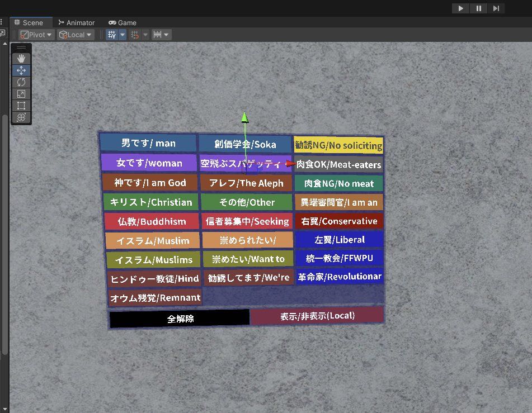532x413 pixels.
Task: Toggle grid snapping icon
Action: click(135, 35)
